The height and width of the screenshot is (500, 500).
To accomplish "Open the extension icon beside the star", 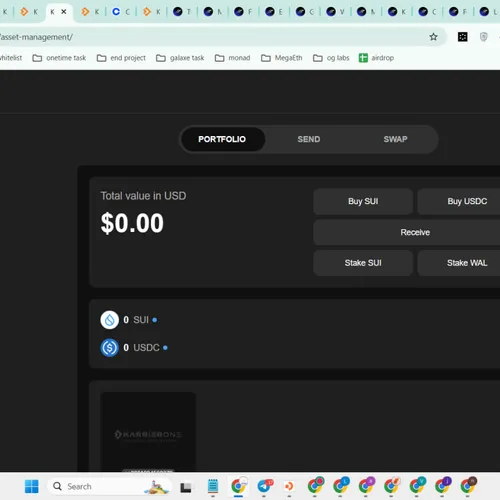I will click(x=462, y=37).
